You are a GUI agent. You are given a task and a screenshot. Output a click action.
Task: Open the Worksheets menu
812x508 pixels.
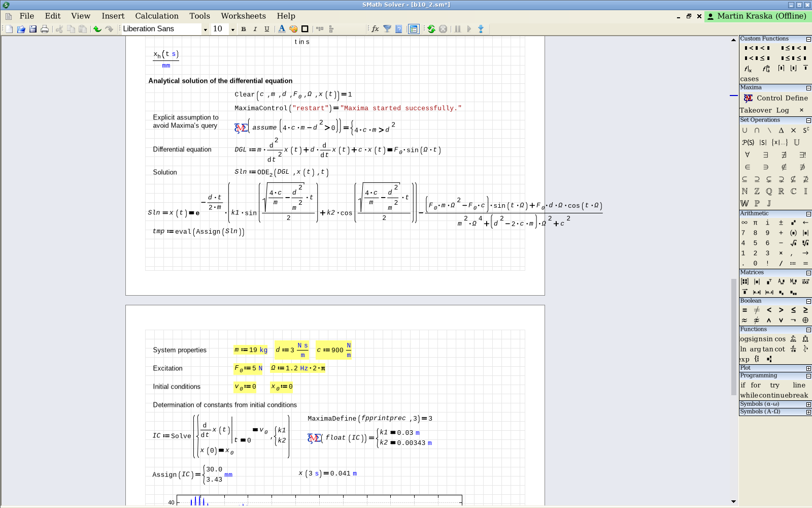pos(243,16)
